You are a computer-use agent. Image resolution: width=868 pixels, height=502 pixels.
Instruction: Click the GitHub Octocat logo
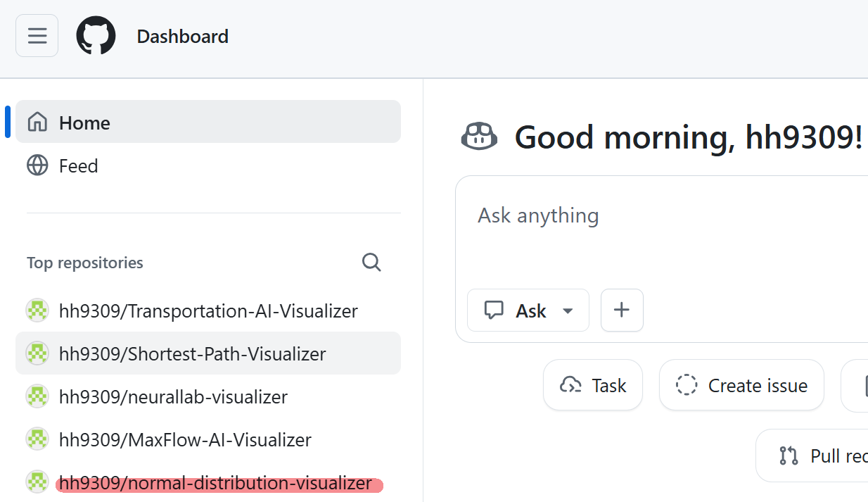pyautogui.click(x=96, y=36)
